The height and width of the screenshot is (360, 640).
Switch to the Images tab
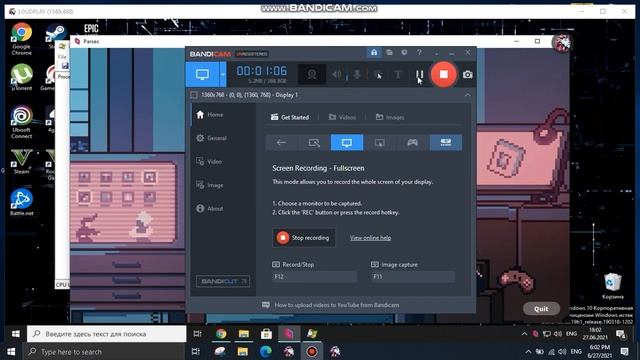(390, 117)
